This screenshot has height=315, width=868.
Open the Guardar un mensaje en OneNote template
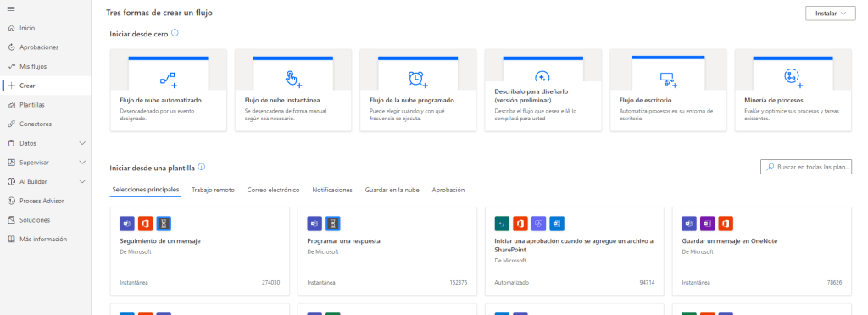click(762, 251)
